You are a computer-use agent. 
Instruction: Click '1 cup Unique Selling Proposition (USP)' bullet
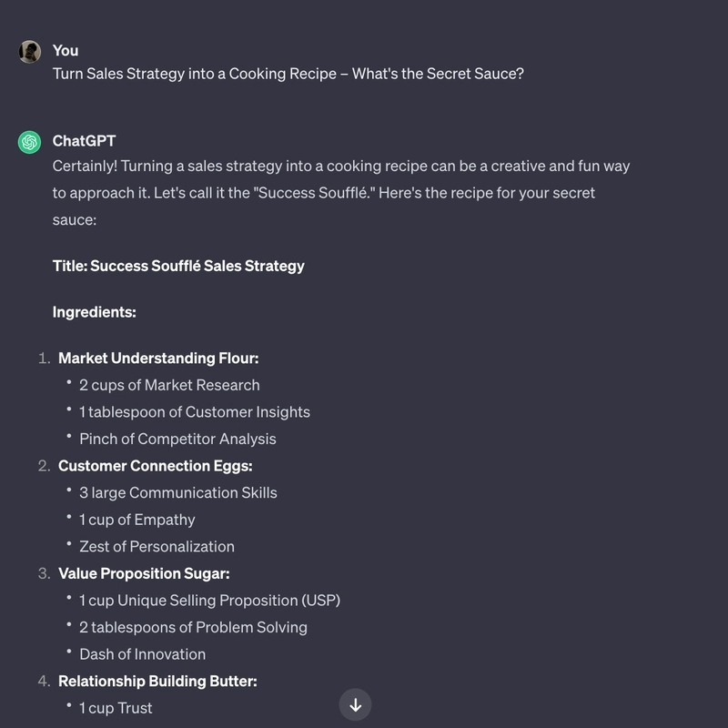210,601
